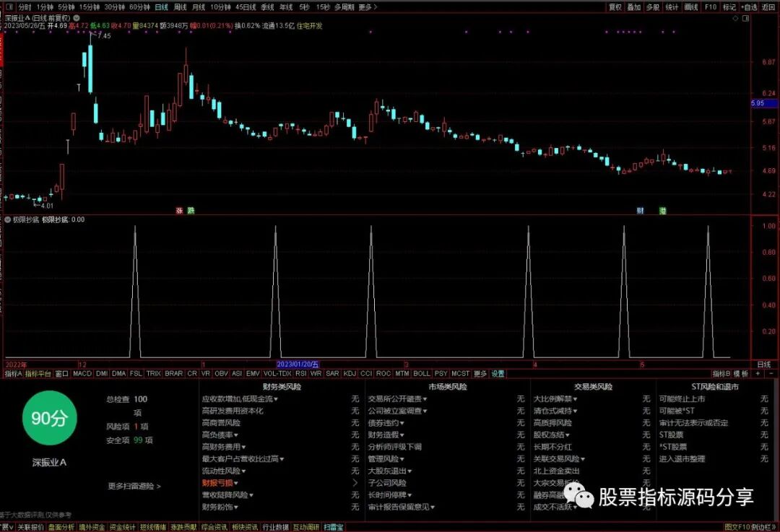Click the 模板 template button

(741, 373)
